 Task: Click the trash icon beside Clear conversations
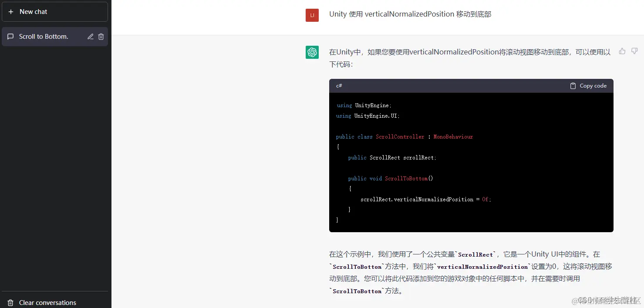(10, 302)
